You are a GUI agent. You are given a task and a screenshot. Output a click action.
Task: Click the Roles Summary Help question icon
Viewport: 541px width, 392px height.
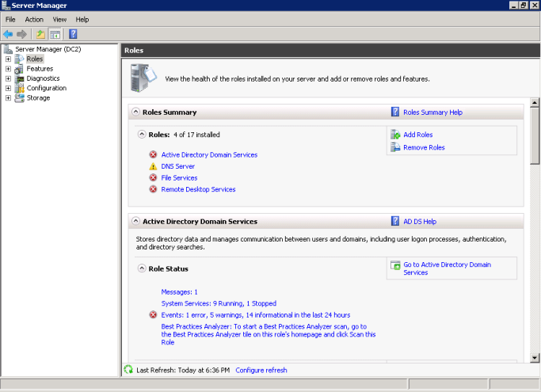point(395,112)
